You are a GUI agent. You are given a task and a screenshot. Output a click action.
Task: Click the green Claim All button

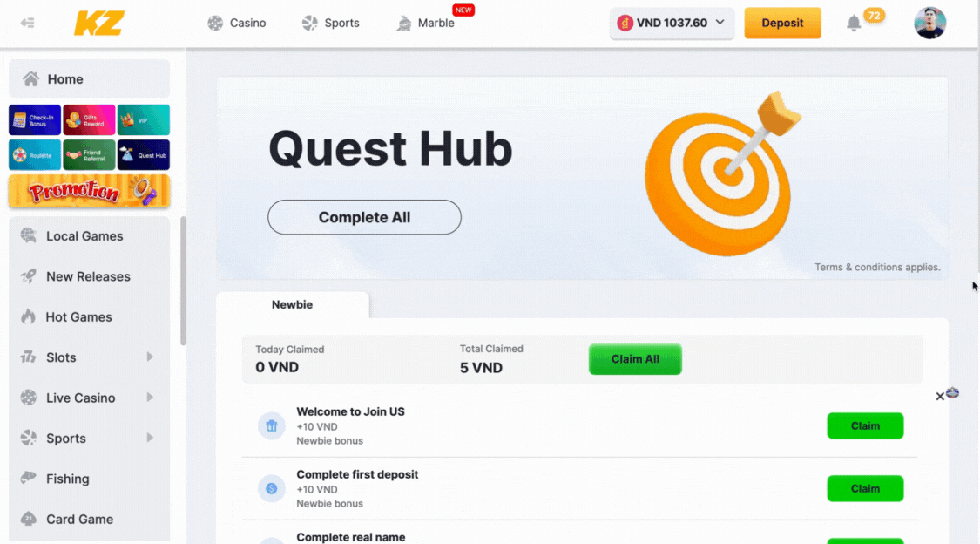click(x=635, y=359)
